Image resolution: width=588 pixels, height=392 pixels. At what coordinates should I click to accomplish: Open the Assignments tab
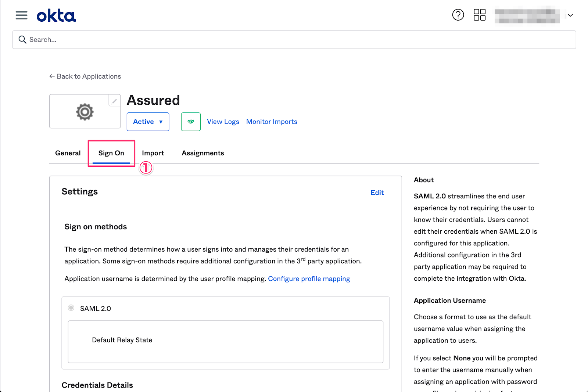pyautogui.click(x=203, y=153)
